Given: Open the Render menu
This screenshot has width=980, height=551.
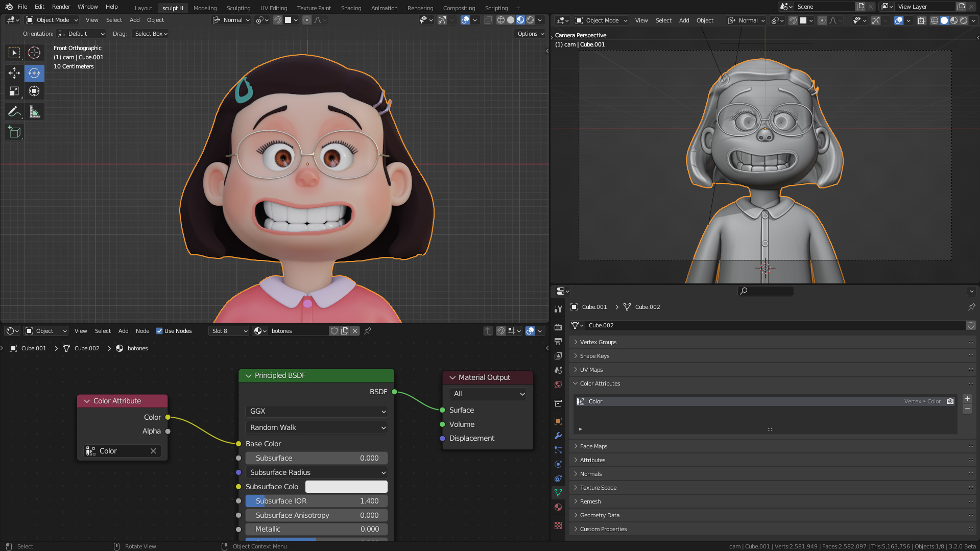Looking at the screenshot, I should (x=61, y=7).
